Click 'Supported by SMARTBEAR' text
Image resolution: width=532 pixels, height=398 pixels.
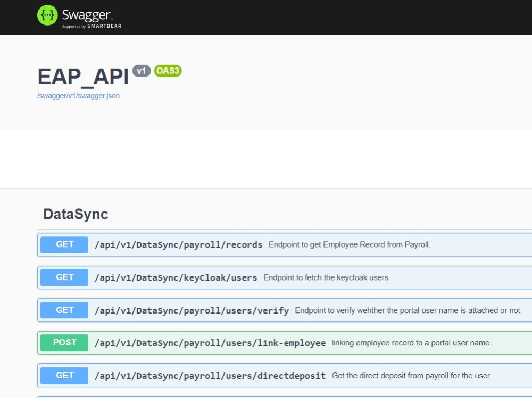[92, 26]
